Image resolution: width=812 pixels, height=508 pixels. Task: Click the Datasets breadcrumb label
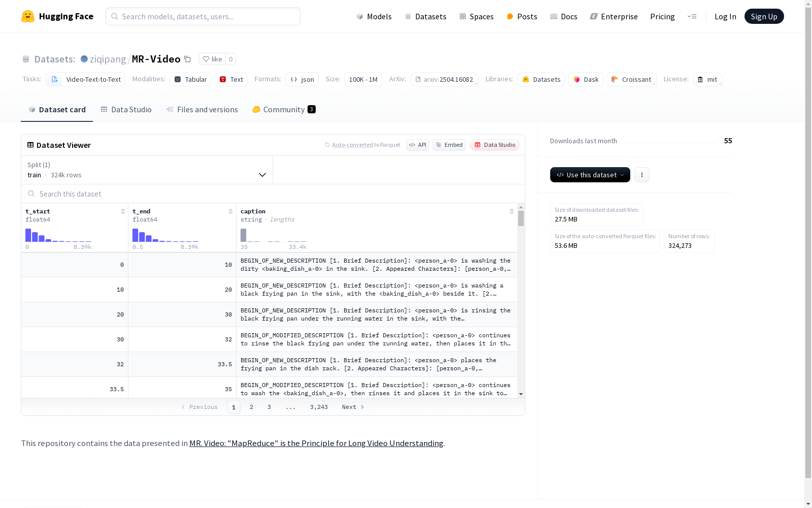(54, 59)
